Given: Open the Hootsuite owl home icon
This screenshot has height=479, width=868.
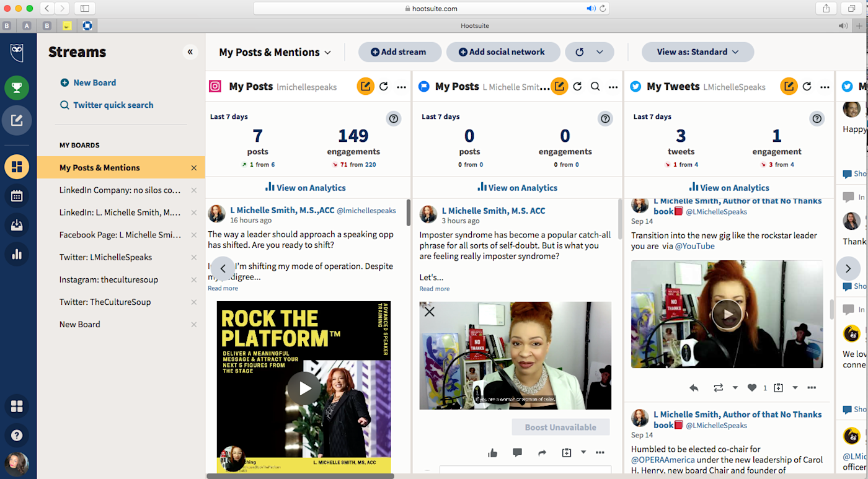Looking at the screenshot, I should tap(17, 53).
